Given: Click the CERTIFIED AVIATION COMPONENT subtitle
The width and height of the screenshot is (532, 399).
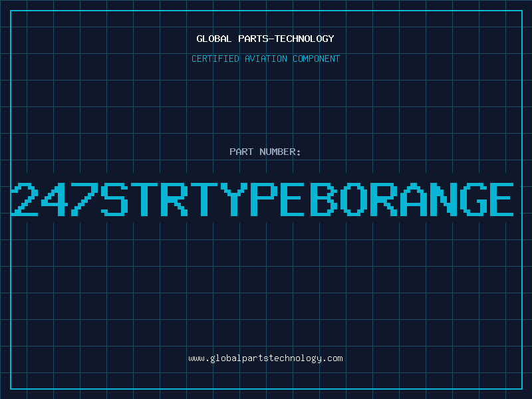Looking at the screenshot, I should [x=265, y=59].
